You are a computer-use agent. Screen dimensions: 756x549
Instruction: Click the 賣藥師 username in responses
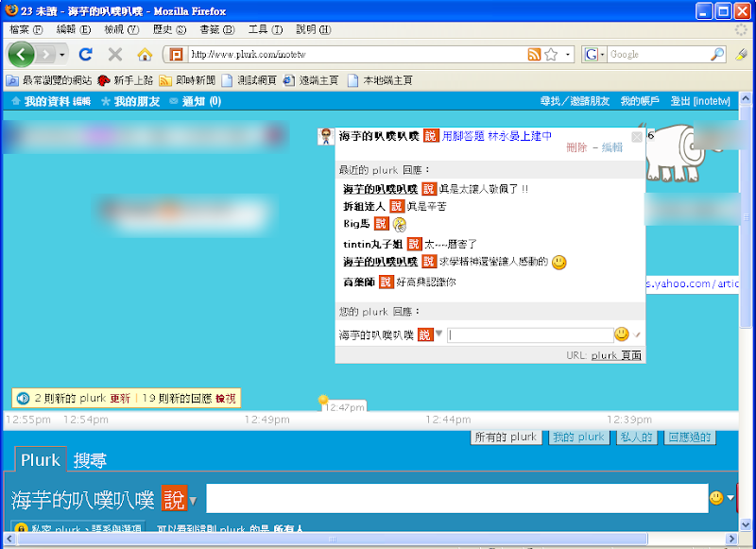359,282
